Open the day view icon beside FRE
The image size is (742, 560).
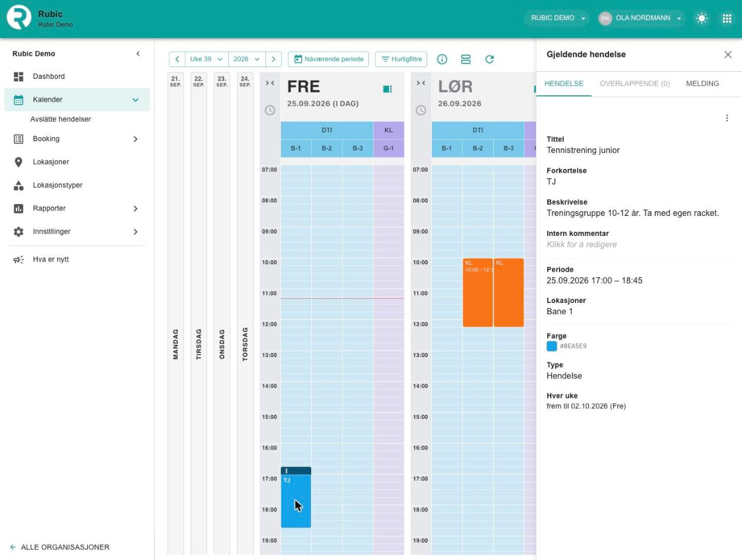point(387,89)
